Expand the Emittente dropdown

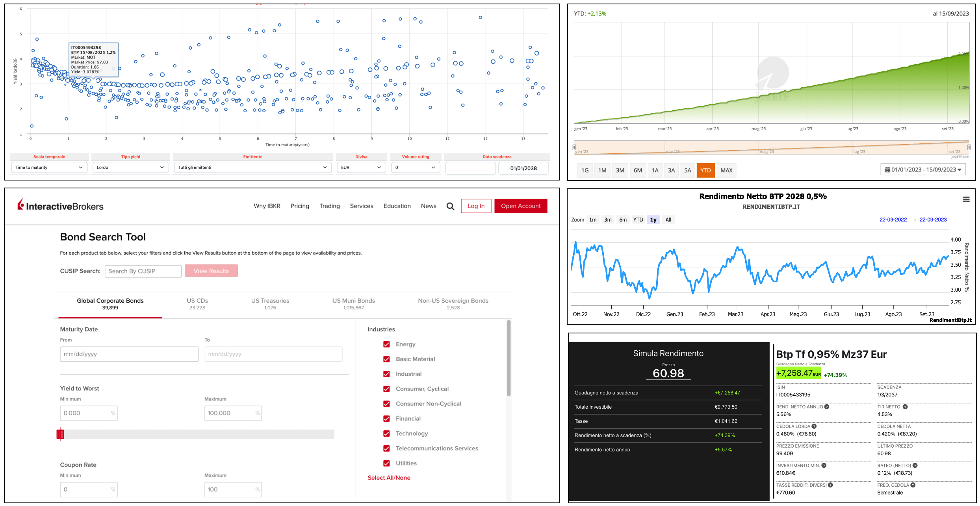[x=252, y=167]
